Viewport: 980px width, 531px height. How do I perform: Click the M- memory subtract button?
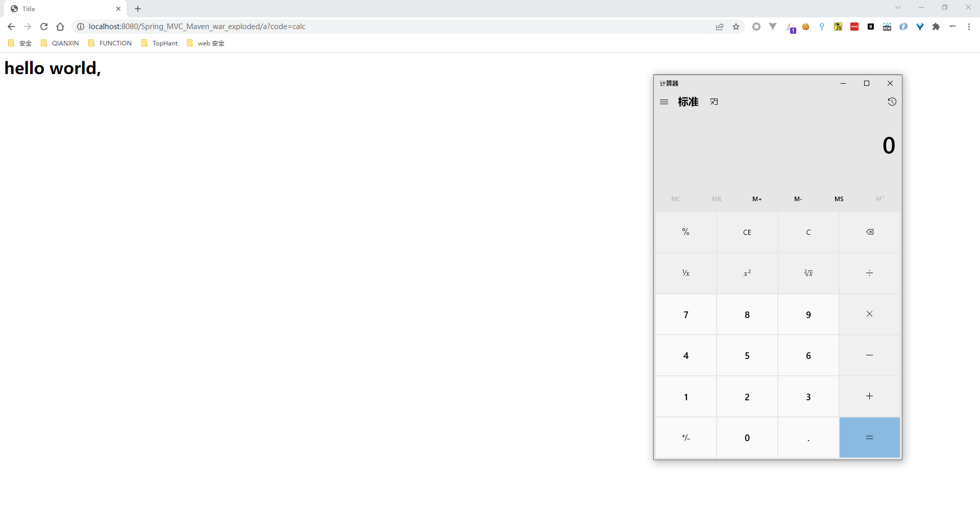798,199
